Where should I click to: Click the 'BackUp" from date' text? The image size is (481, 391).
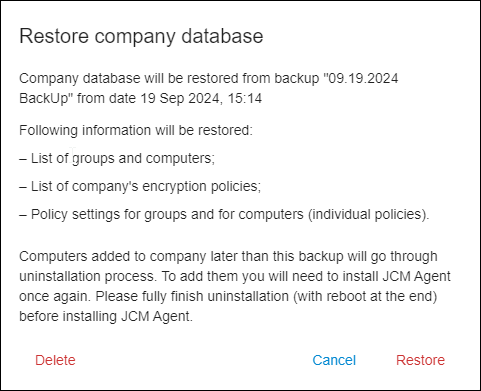(78, 98)
